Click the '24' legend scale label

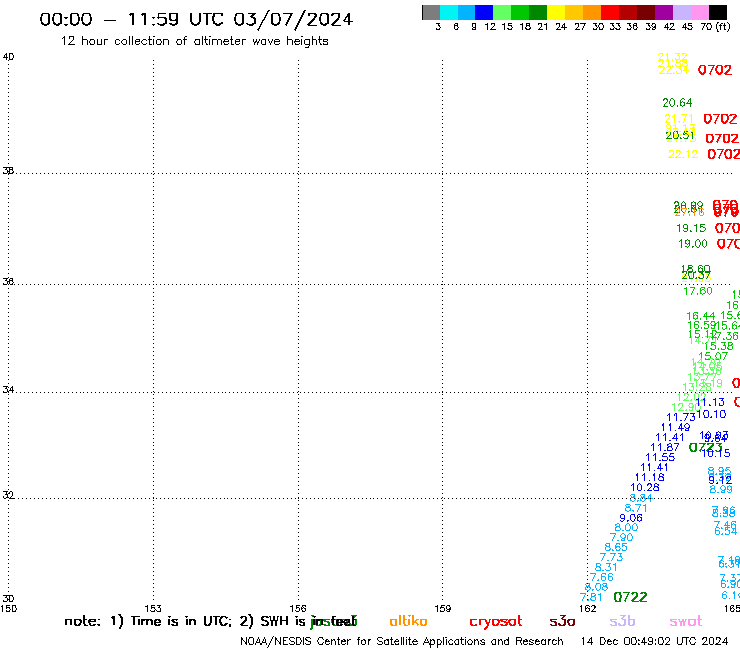[x=561, y=26]
